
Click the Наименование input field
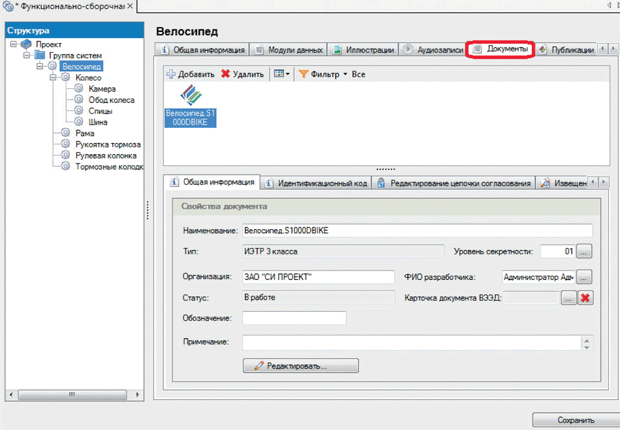pos(417,231)
